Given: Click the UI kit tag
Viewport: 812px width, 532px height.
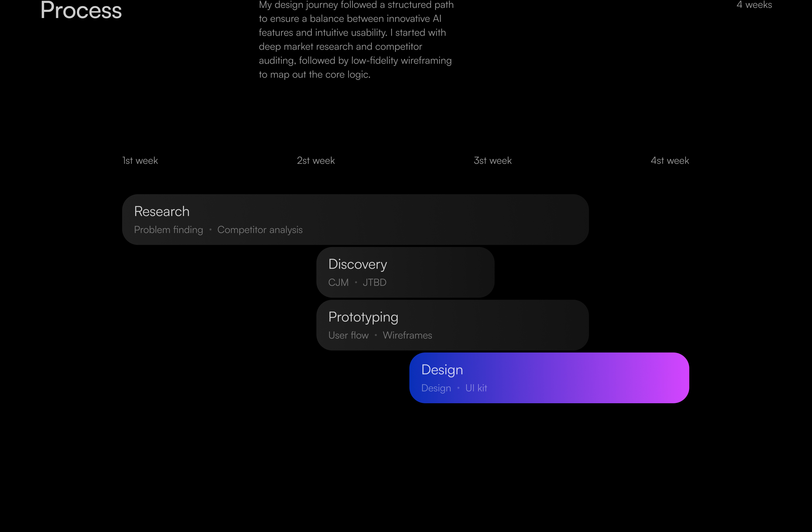Looking at the screenshot, I should click(476, 388).
